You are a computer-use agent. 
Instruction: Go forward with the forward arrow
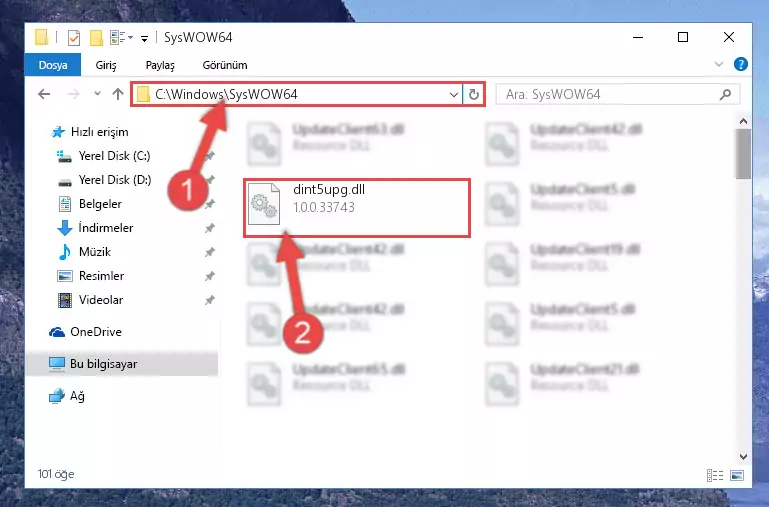pos(74,94)
